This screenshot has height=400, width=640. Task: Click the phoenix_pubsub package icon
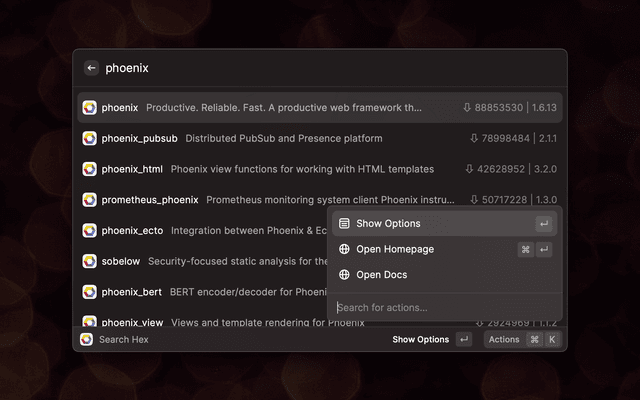(x=89, y=138)
